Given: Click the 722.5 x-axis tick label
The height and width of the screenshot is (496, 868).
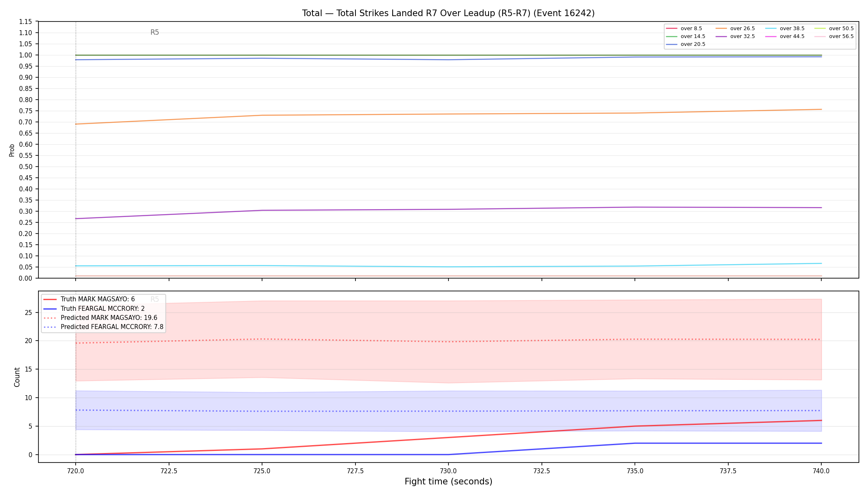Looking at the screenshot, I should coord(169,471).
